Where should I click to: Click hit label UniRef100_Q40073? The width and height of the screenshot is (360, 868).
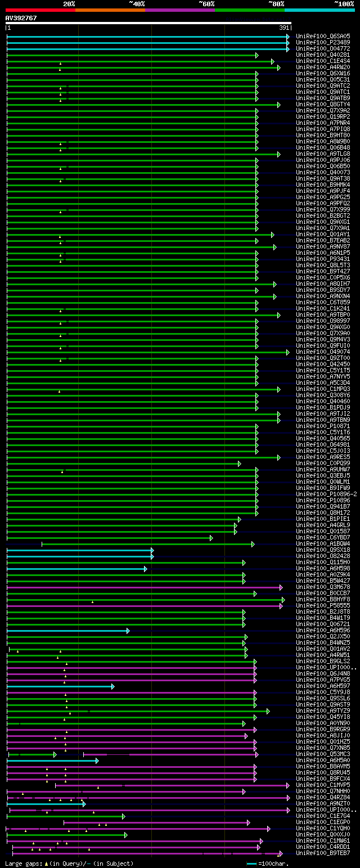[x=323, y=172]
